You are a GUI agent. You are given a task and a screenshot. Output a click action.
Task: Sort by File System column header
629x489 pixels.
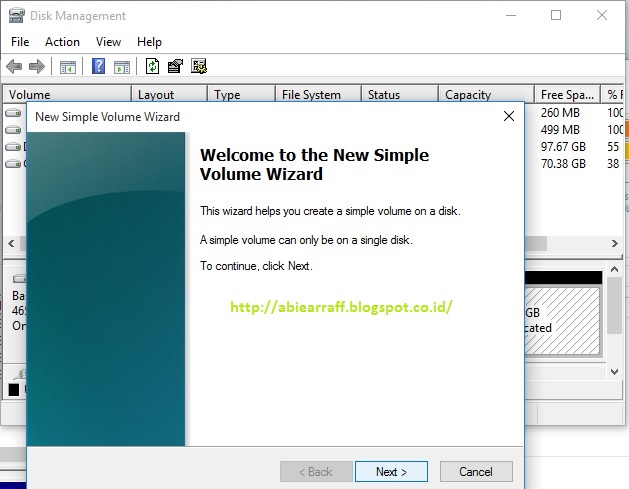(x=319, y=95)
